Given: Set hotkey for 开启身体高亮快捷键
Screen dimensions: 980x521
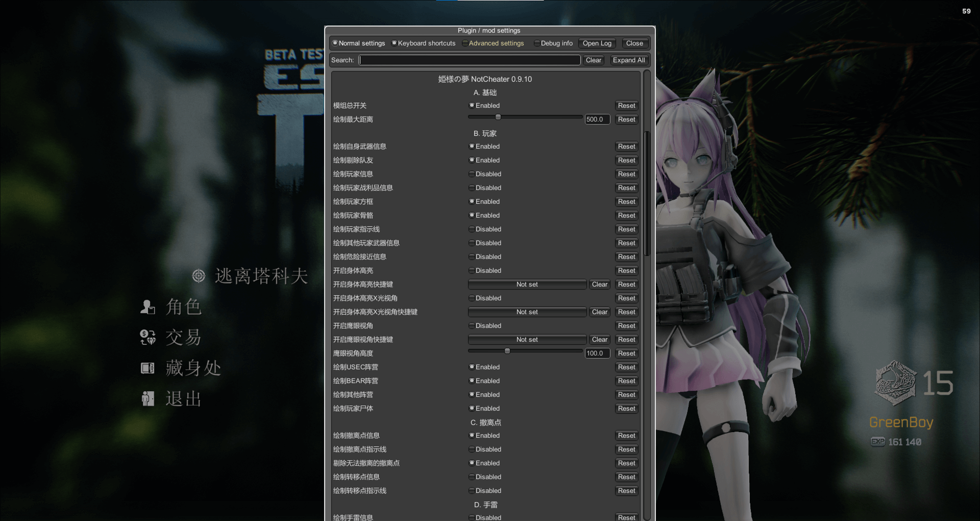Looking at the screenshot, I should [527, 284].
